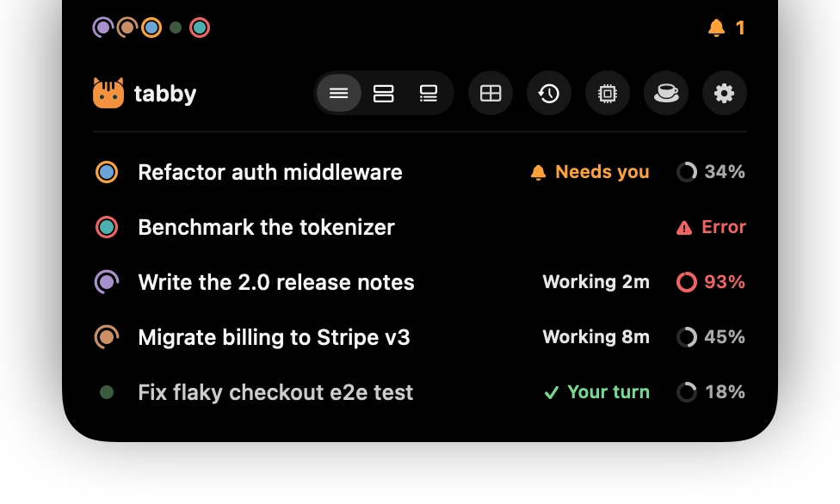Click status icon beside Write the 2.0 release notes
This screenshot has height=504, width=840.
coord(107,282)
